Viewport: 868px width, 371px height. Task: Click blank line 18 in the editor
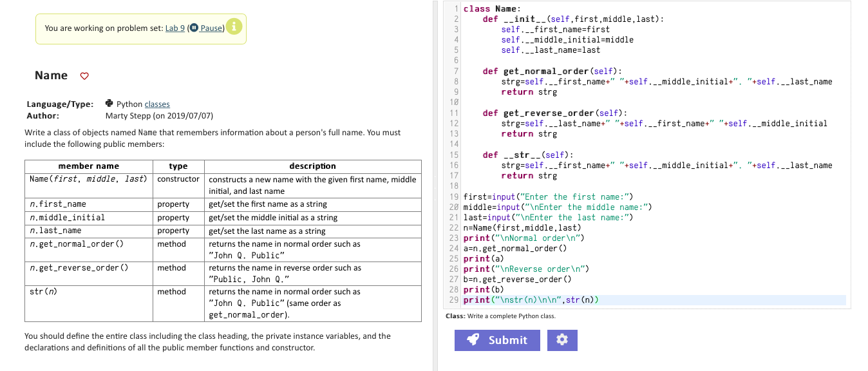click(x=654, y=186)
